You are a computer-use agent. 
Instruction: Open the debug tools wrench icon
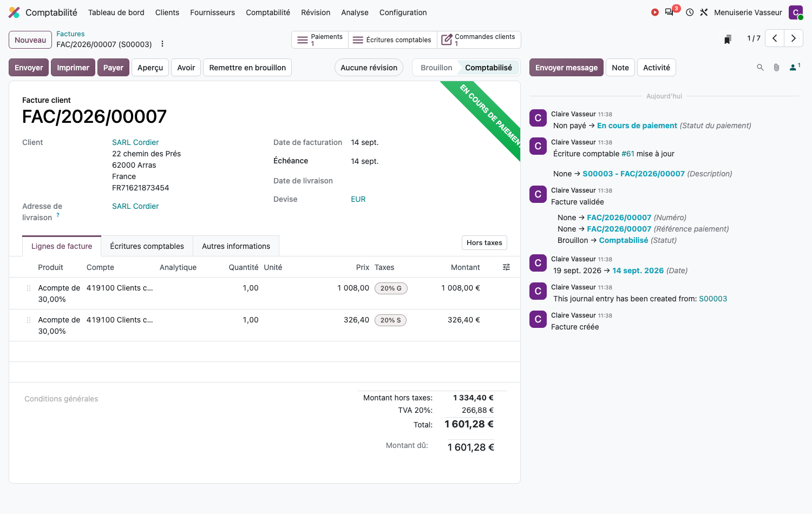pos(704,12)
